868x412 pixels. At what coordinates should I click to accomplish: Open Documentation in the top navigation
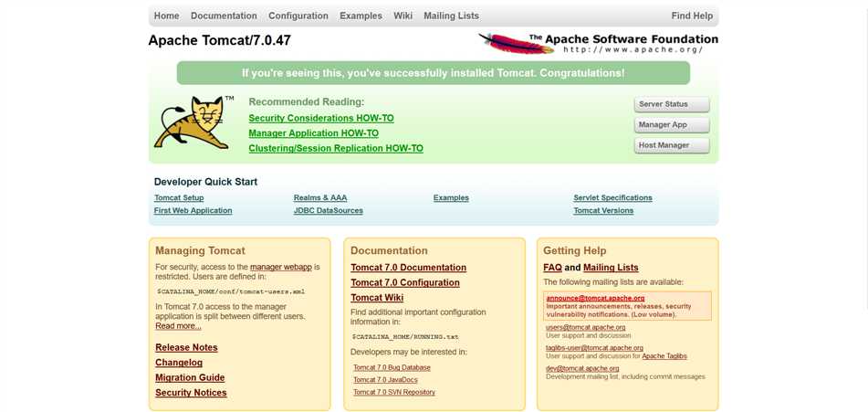click(x=224, y=16)
